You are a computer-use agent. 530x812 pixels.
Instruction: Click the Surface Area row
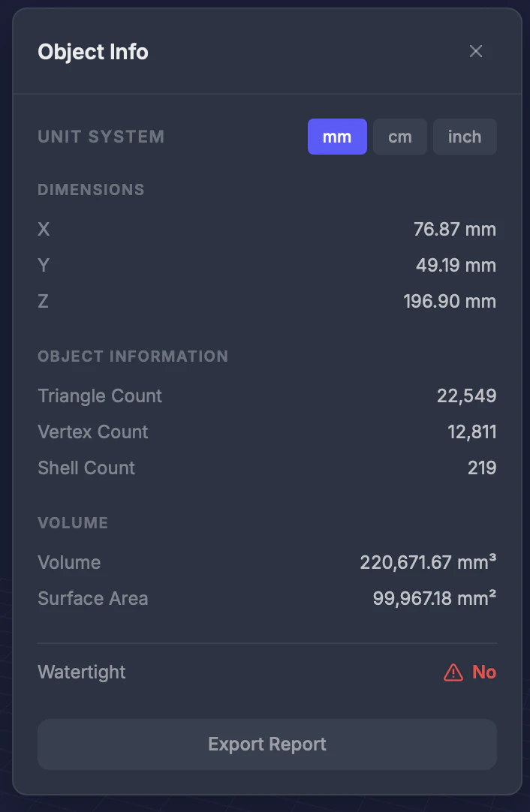point(92,599)
